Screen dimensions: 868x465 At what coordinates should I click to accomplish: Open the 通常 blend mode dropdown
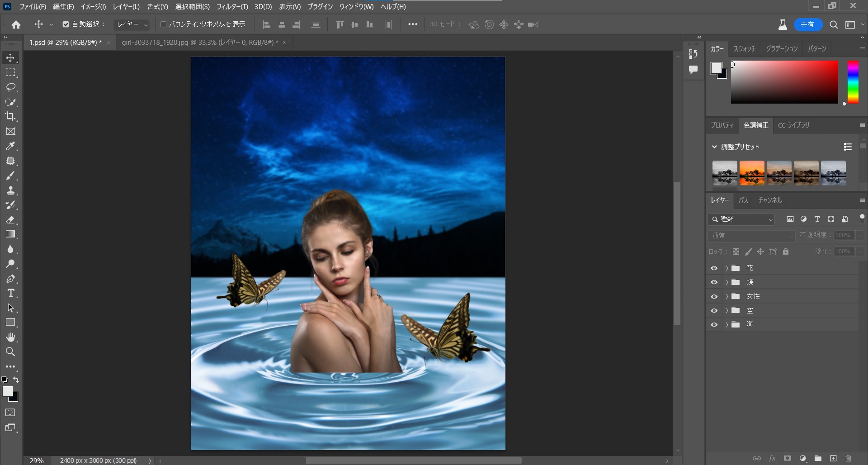click(x=751, y=236)
